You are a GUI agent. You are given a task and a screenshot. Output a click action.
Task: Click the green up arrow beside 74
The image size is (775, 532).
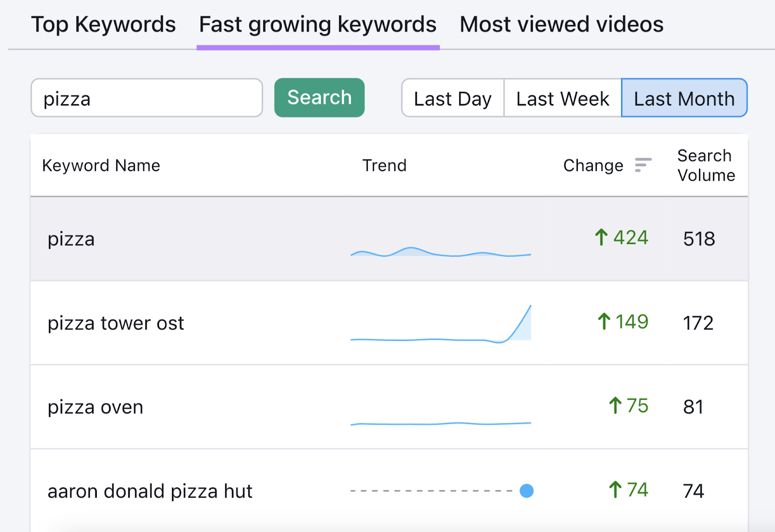tap(614, 490)
